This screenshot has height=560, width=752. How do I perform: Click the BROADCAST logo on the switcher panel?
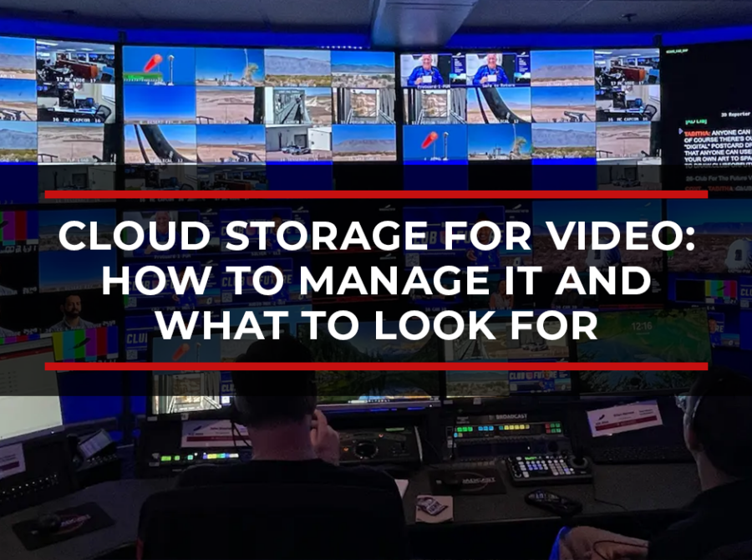511,416
